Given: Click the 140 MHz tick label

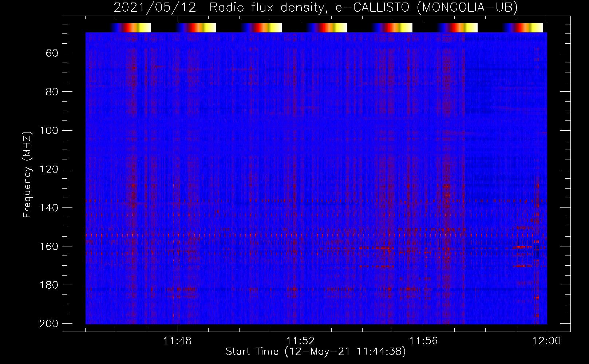Looking at the screenshot, I should [49, 208].
